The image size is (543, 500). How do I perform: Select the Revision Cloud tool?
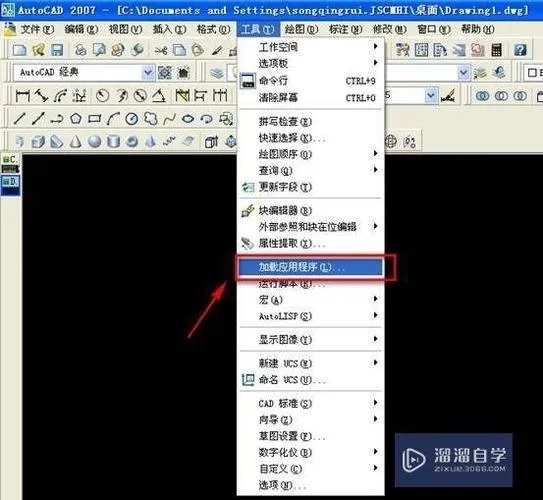tap(151, 119)
